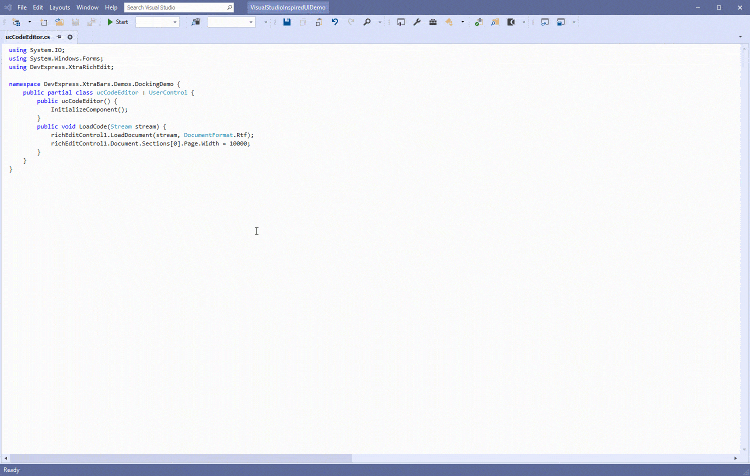
Task: Expand the solution configuration combo box
Action: click(157, 21)
